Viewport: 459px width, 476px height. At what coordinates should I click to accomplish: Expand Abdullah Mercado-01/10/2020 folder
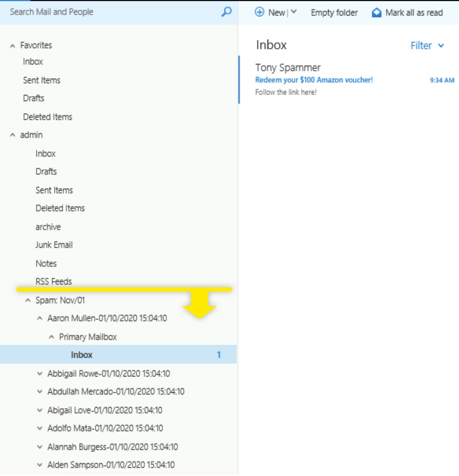pyautogui.click(x=40, y=392)
